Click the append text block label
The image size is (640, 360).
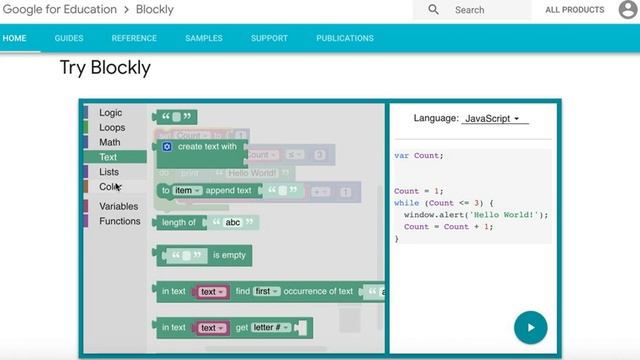228,191
